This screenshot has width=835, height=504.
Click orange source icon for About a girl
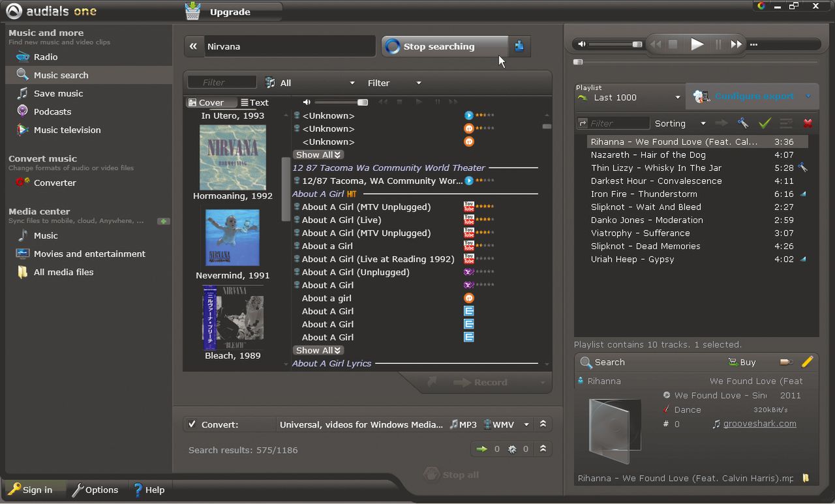click(x=468, y=298)
